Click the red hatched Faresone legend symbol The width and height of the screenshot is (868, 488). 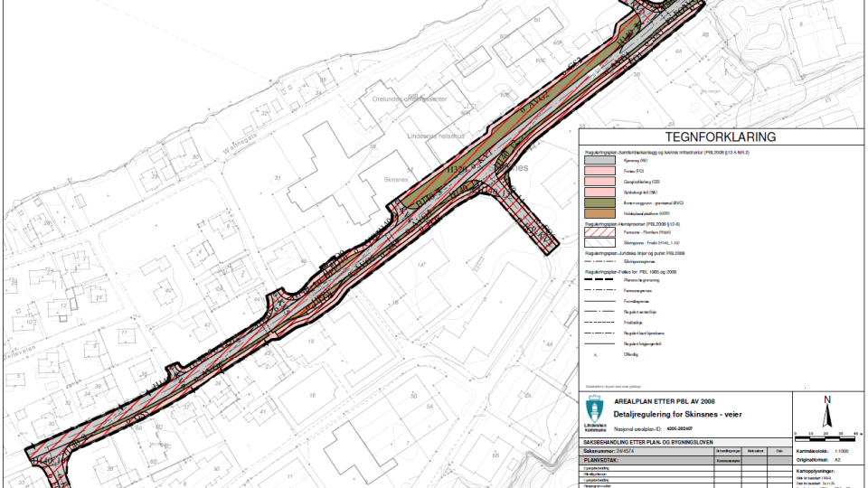pyautogui.click(x=599, y=232)
